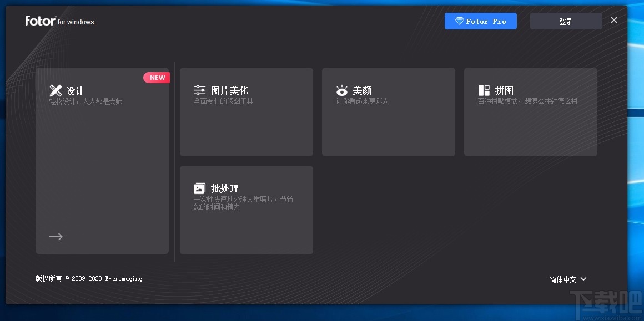Click the arrow inside the 设计 card

click(x=56, y=236)
